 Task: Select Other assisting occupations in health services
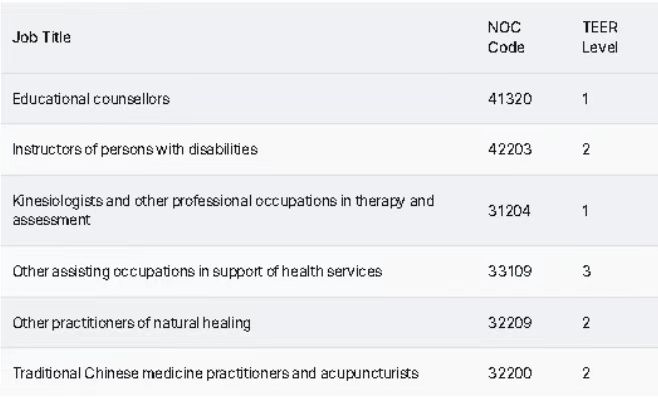(197, 272)
